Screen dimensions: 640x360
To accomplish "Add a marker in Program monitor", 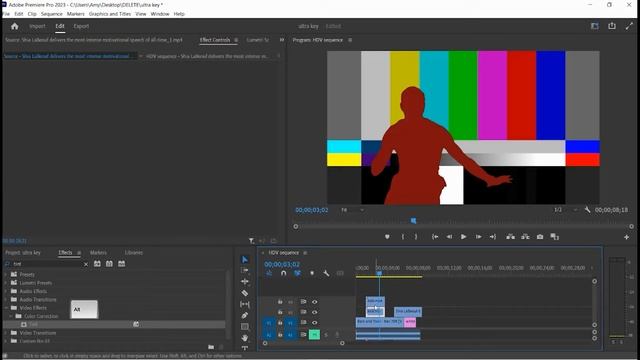I will click(387, 237).
